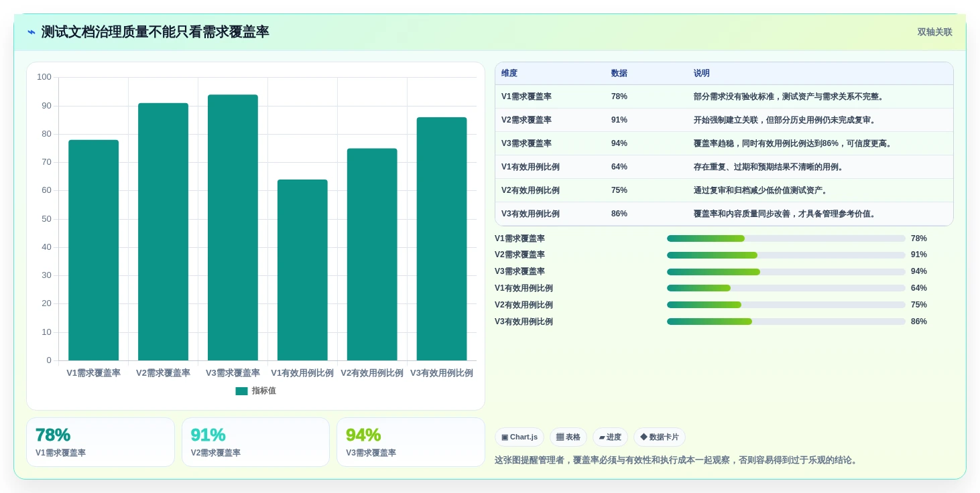Screen dimensions: 980x493
Task: Click the 数据 table column header
Action: (619, 74)
